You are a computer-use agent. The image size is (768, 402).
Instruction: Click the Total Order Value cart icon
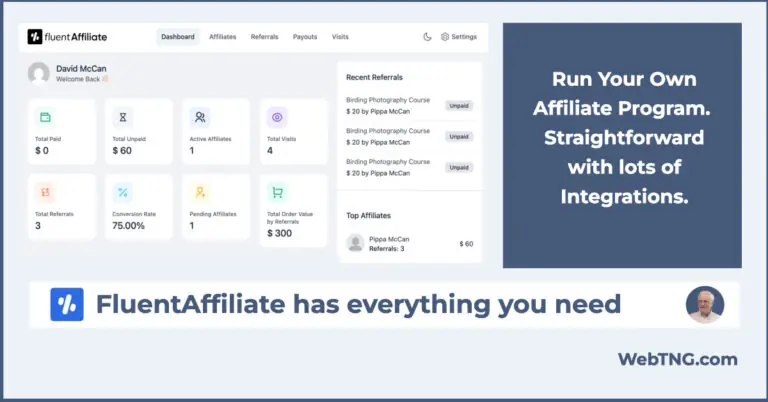[x=277, y=192]
